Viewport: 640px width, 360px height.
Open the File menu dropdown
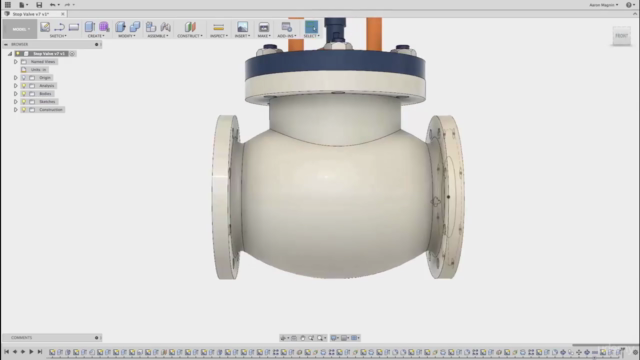23,5
